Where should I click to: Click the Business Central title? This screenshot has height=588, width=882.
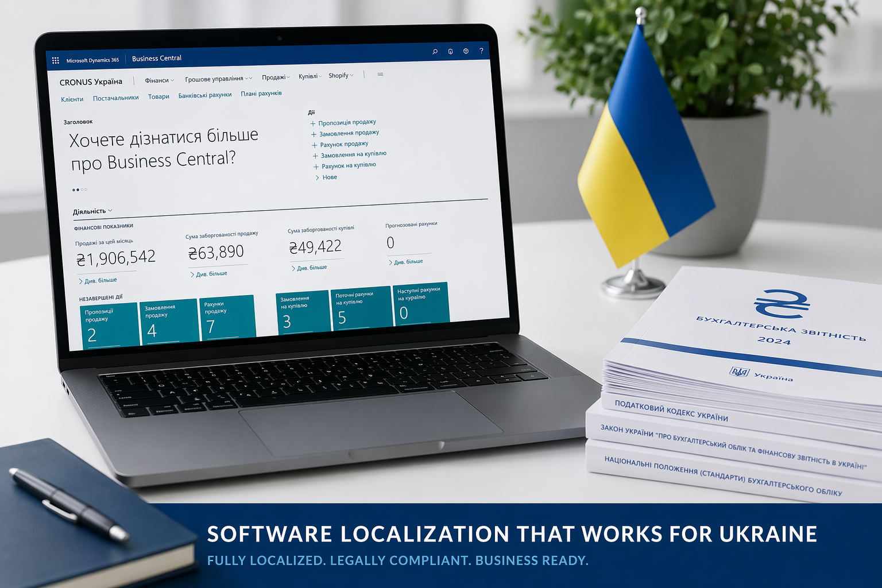pos(157,58)
